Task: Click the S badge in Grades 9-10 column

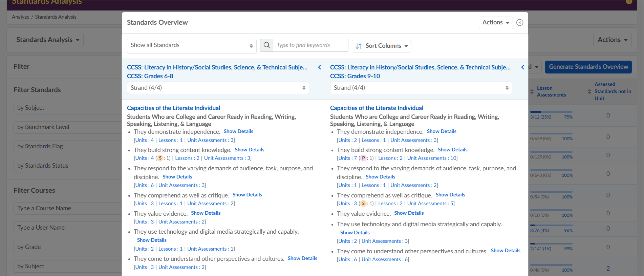Action: pos(363,204)
